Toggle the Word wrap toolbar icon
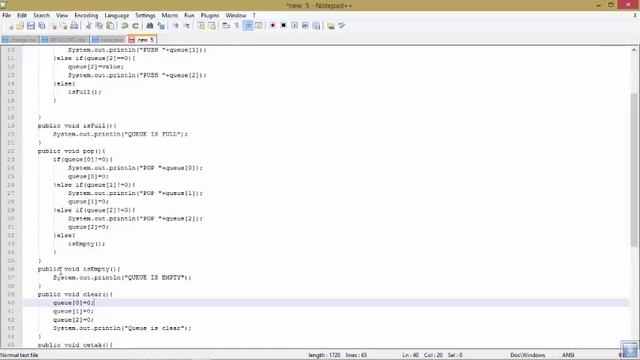 coord(226,26)
